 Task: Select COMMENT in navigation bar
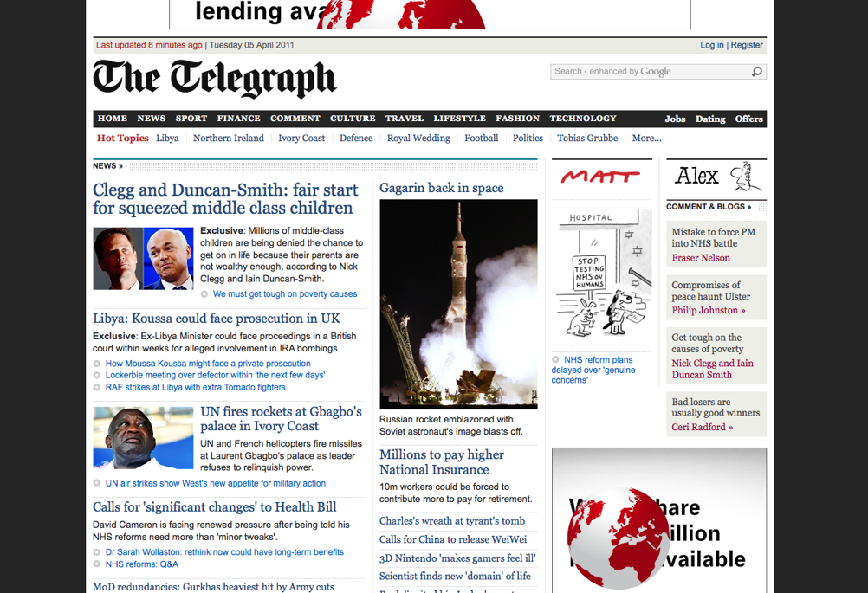tap(295, 119)
